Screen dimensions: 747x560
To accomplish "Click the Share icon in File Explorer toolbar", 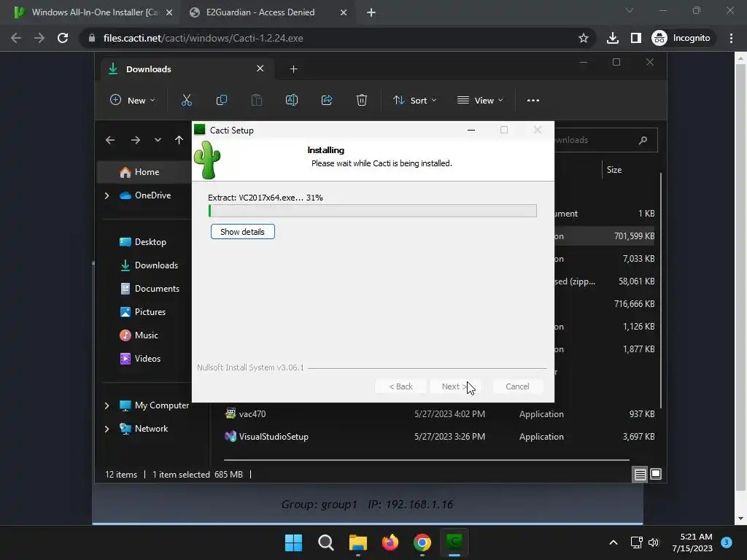I will point(327,100).
